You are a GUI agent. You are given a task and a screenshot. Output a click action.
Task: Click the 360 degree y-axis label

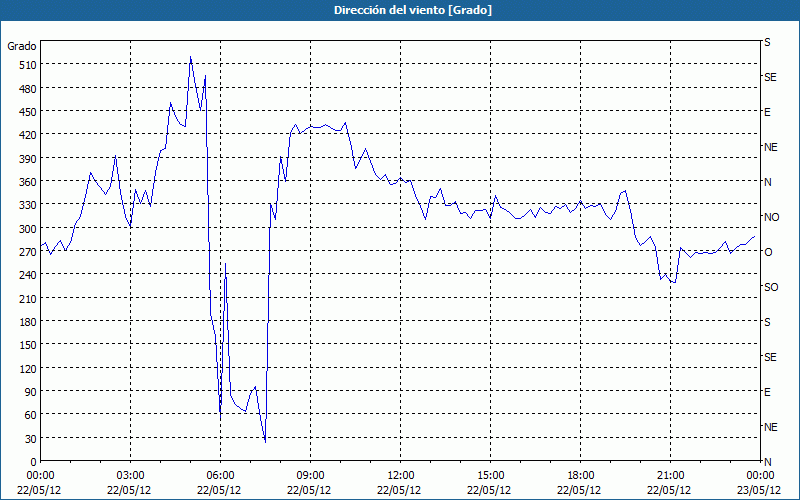point(27,182)
